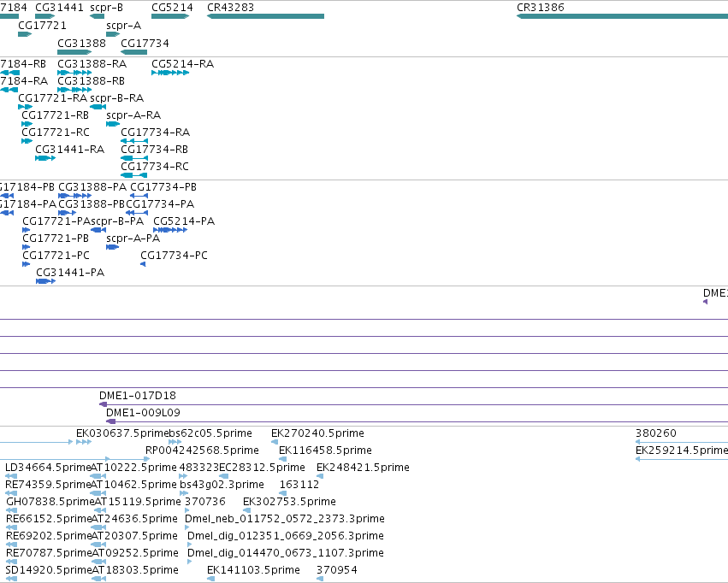Click transcript CG17721-RB
Viewport: 728px width, 583px height.
coord(27,124)
